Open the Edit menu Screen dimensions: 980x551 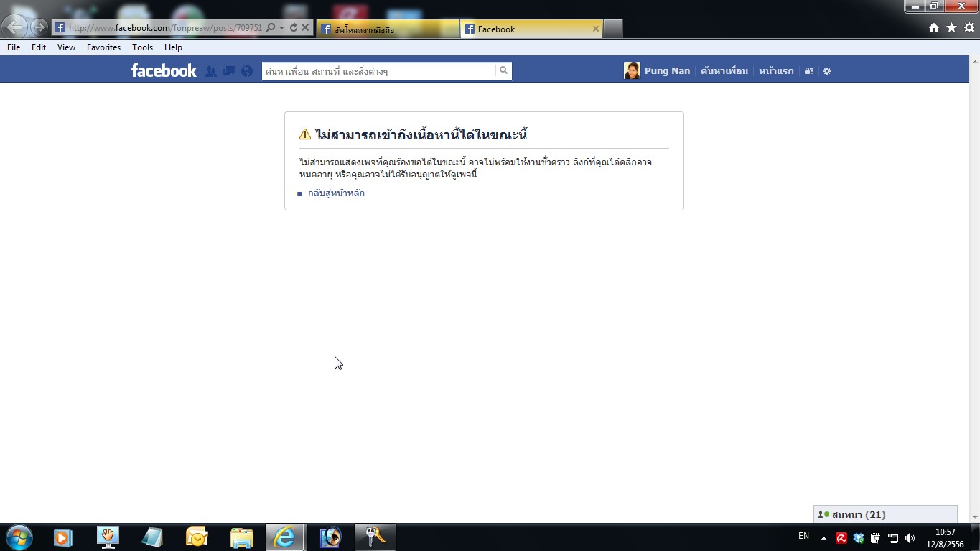pos(39,47)
